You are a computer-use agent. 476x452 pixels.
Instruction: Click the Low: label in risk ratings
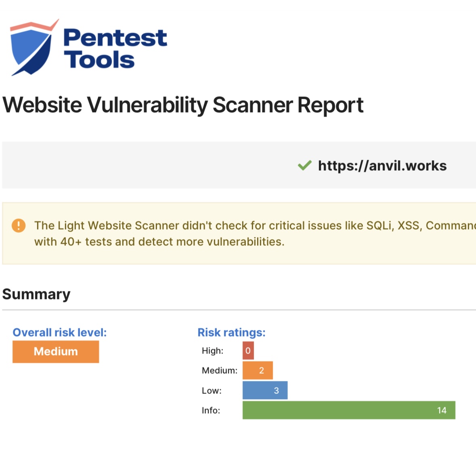212,390
